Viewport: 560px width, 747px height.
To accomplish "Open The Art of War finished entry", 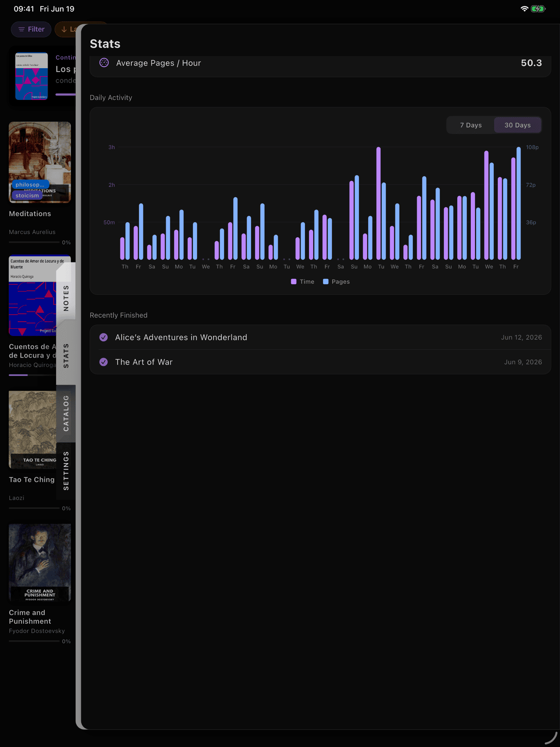I will (320, 362).
